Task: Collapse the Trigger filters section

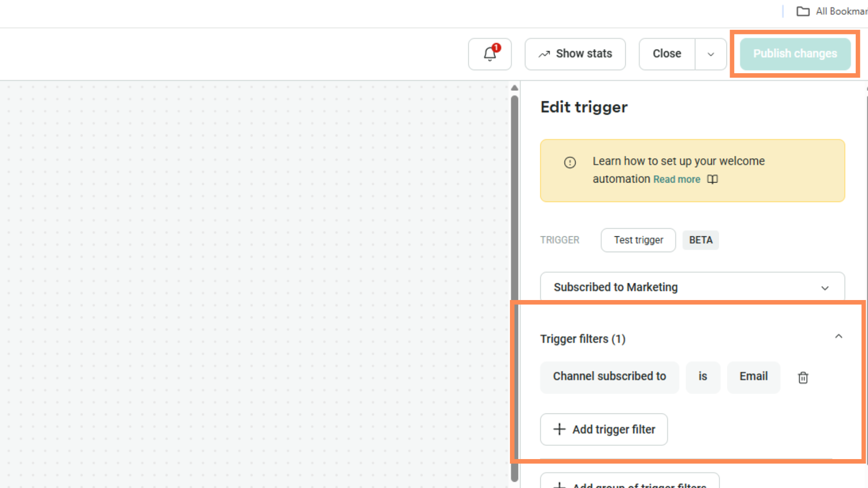Action: [x=839, y=337]
